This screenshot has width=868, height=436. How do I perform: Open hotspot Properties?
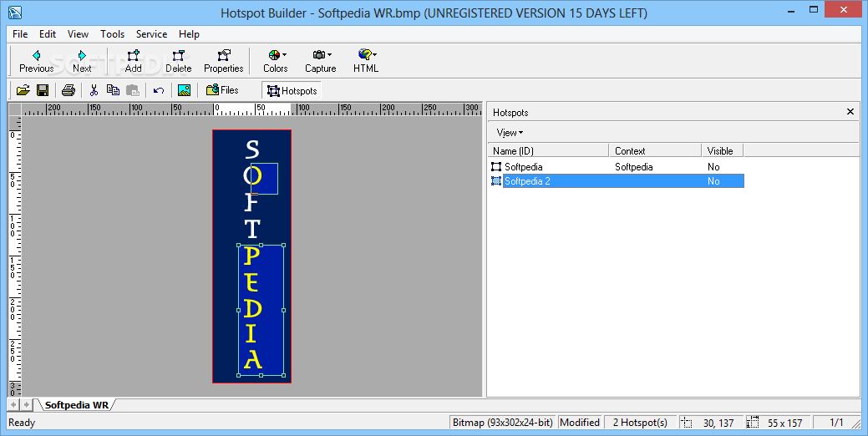224,61
